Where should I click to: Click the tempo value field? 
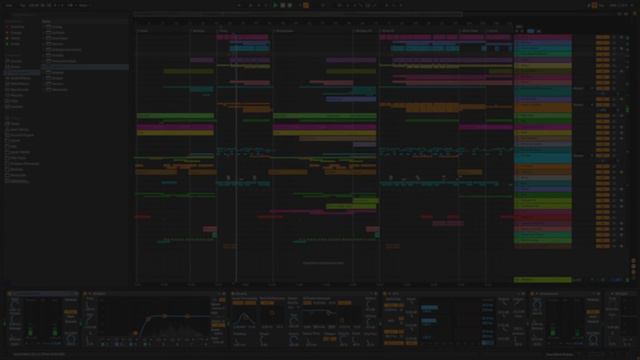click(33, 5)
